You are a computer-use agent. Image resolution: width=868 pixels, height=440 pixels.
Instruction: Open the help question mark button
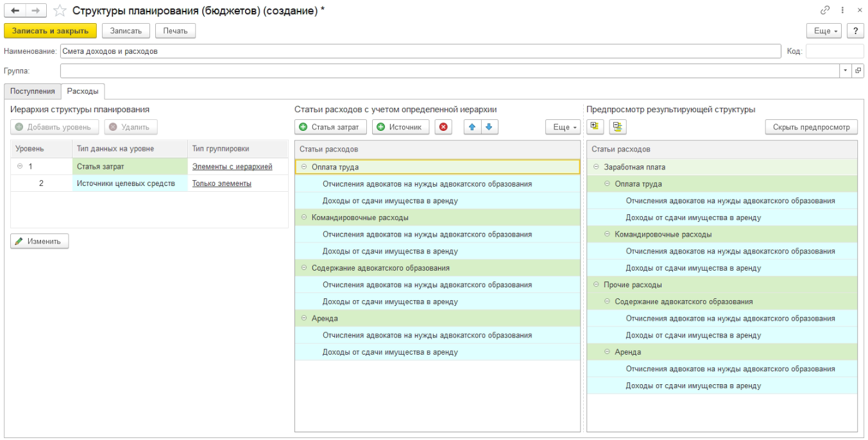[855, 31]
